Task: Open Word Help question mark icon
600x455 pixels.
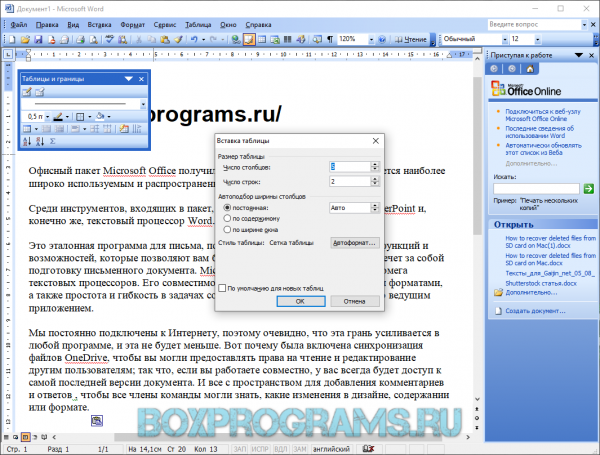Action: click(x=382, y=39)
